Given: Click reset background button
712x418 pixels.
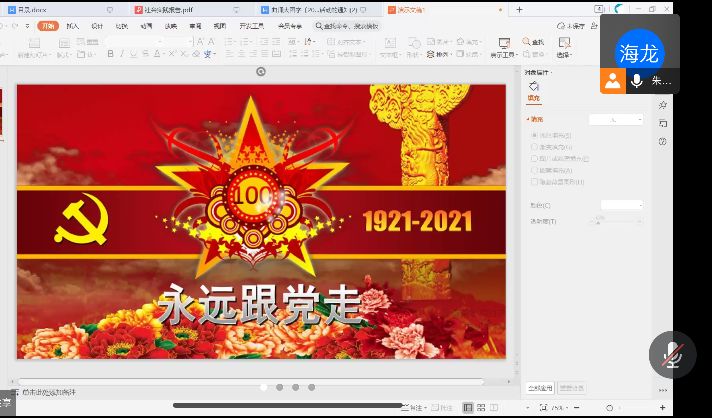Looking at the screenshot, I should click(571, 388).
